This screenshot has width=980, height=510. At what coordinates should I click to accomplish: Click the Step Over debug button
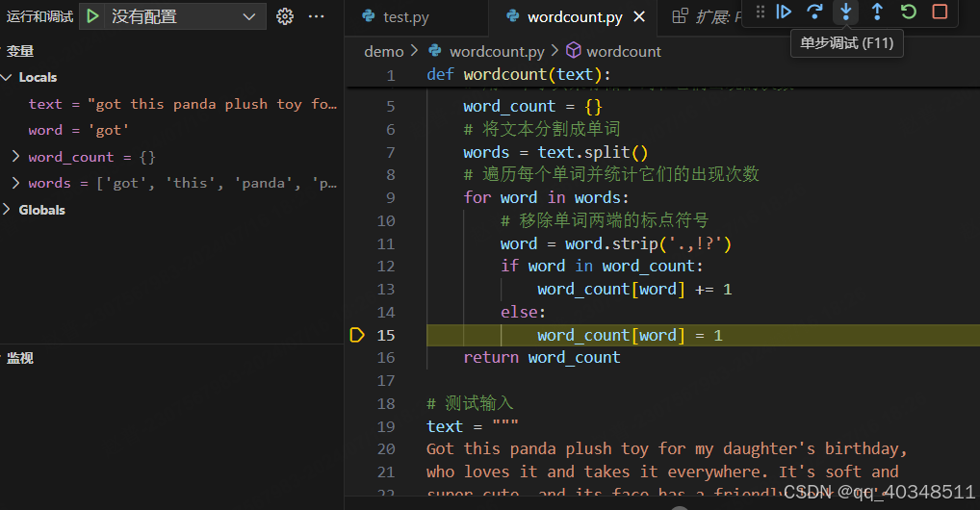coord(814,12)
